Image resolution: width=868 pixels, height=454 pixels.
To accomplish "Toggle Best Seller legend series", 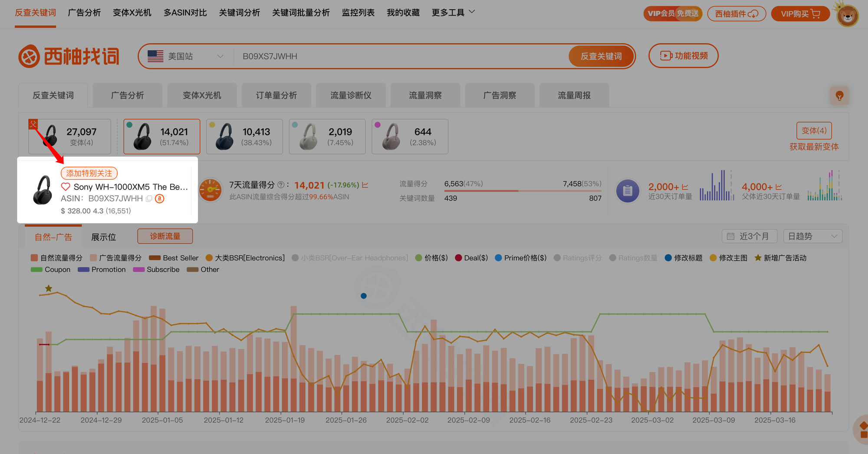I will (174, 258).
